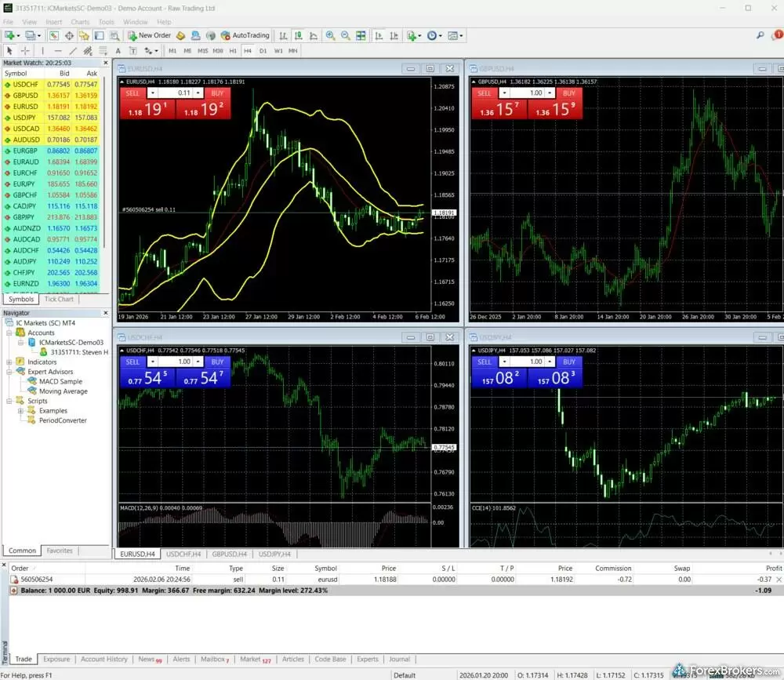Select the PeriodConverter script in Navigator
This screenshot has height=680, width=784.
(63, 420)
